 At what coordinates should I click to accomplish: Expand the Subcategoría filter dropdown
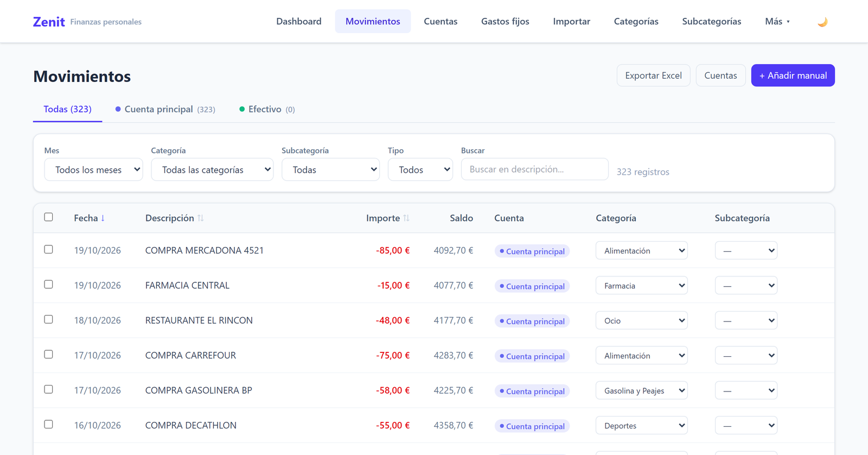click(x=330, y=169)
